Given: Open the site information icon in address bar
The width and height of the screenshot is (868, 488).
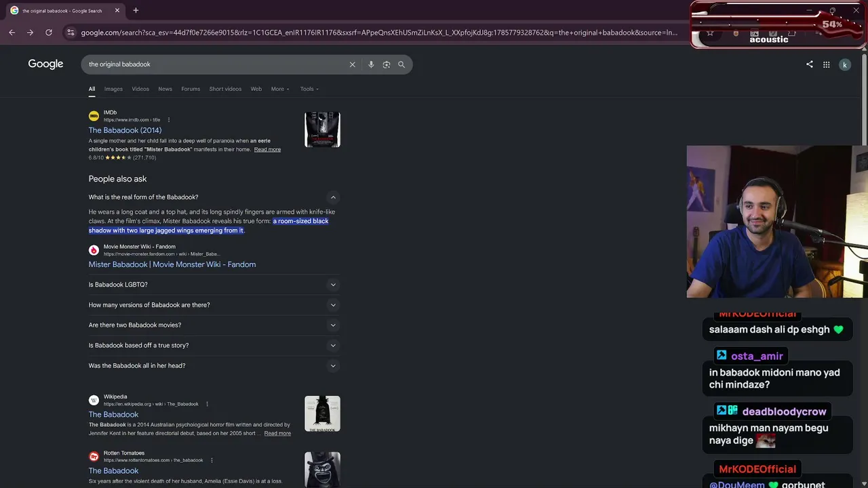Looking at the screenshot, I should (x=70, y=33).
